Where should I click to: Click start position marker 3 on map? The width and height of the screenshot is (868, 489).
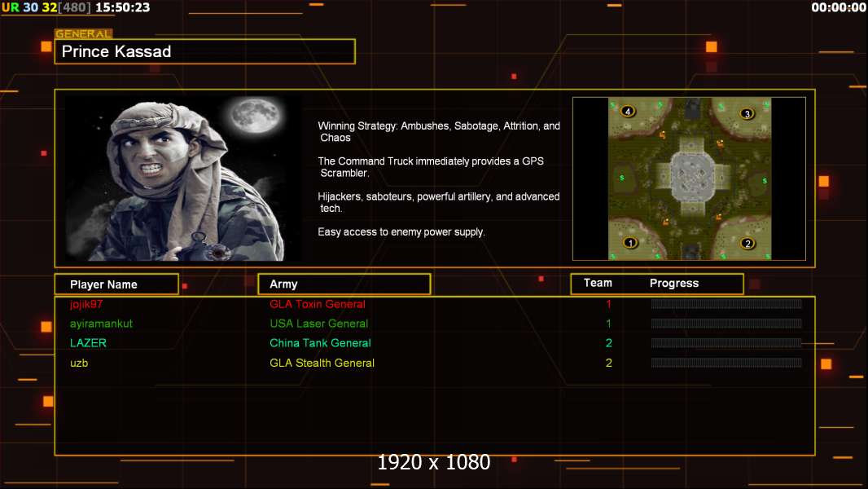[x=747, y=114]
